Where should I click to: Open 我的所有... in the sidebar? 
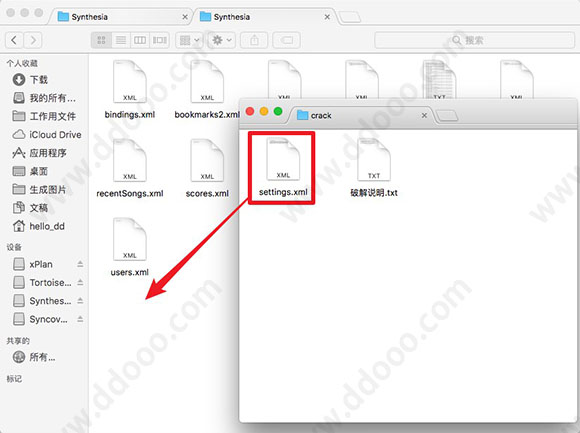pos(44,98)
